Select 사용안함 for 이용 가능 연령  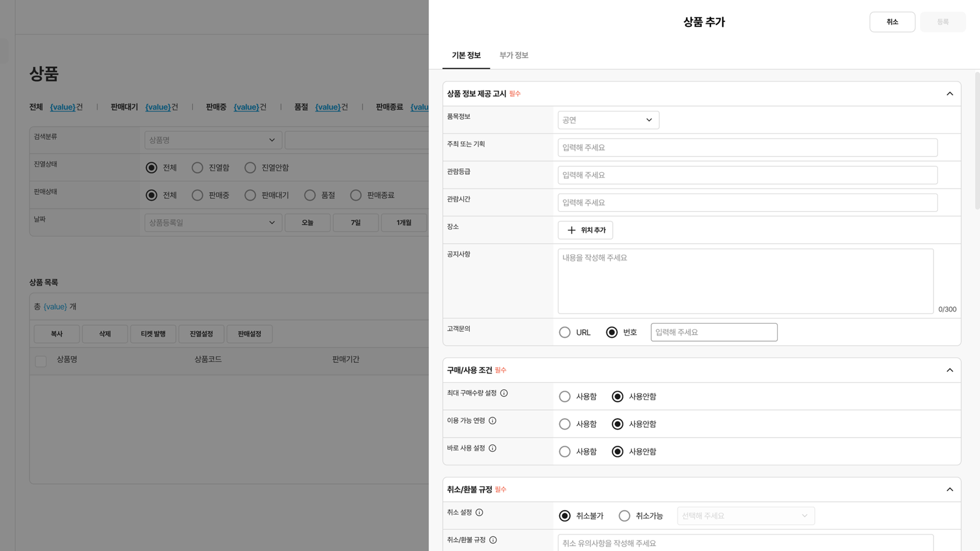tap(617, 424)
